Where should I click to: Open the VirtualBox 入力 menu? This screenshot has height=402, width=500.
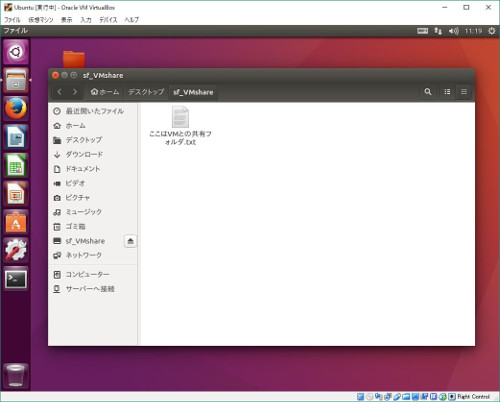pos(86,20)
